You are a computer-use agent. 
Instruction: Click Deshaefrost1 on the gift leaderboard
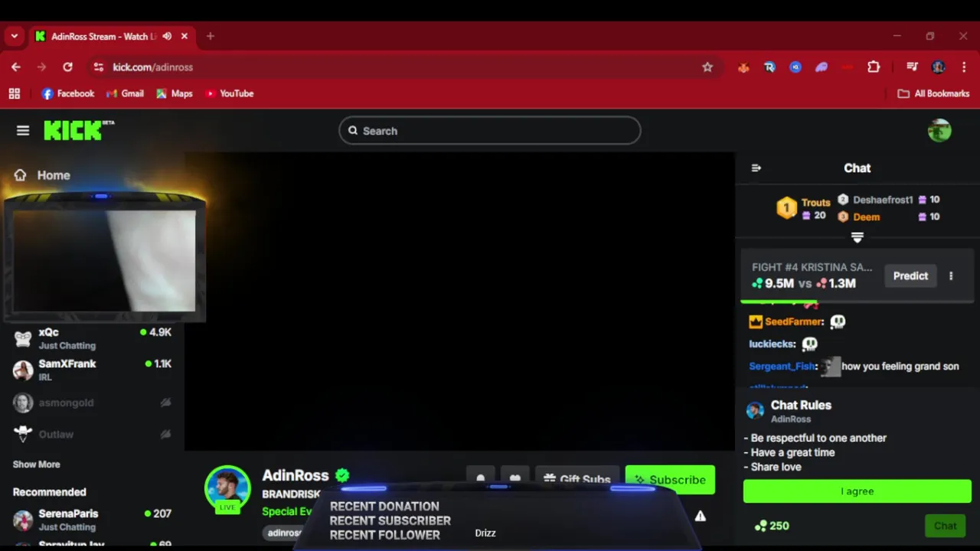(x=883, y=200)
